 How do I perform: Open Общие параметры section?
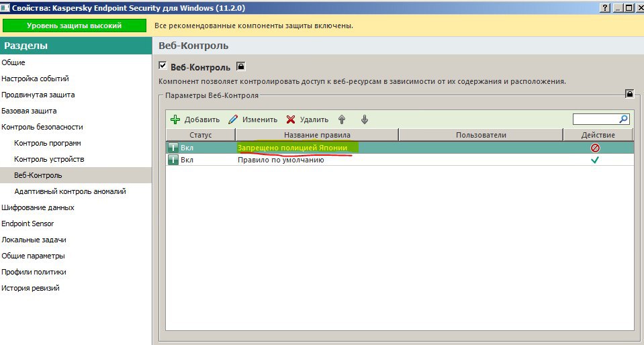(33, 256)
